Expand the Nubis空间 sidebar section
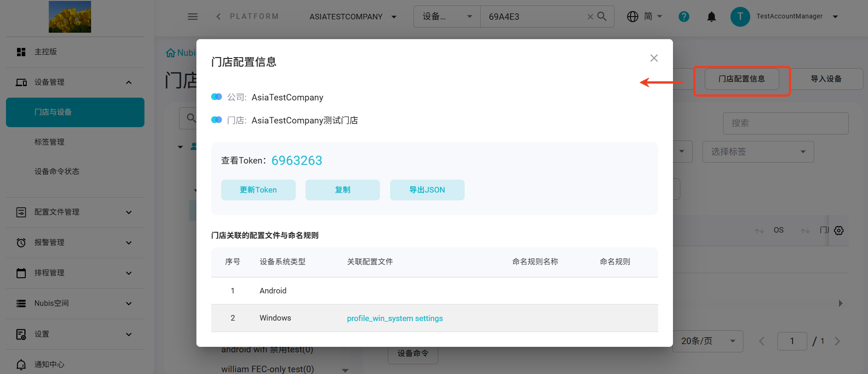Screen dimensions: 868x374 click(x=129, y=304)
